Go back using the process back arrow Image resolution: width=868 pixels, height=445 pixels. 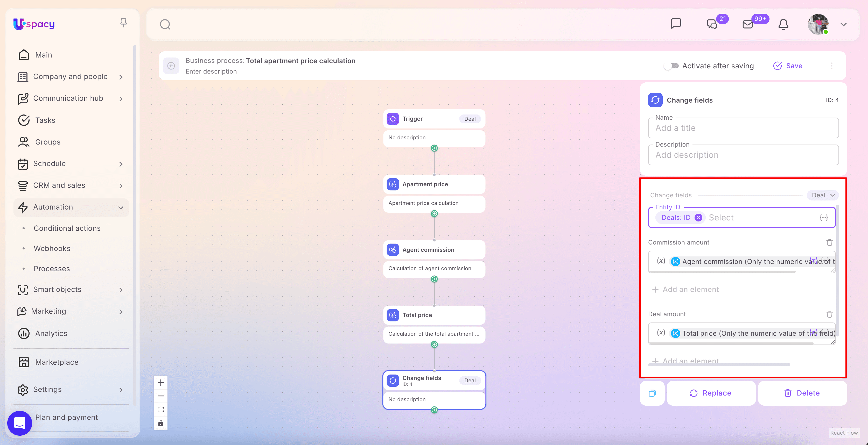coord(171,66)
